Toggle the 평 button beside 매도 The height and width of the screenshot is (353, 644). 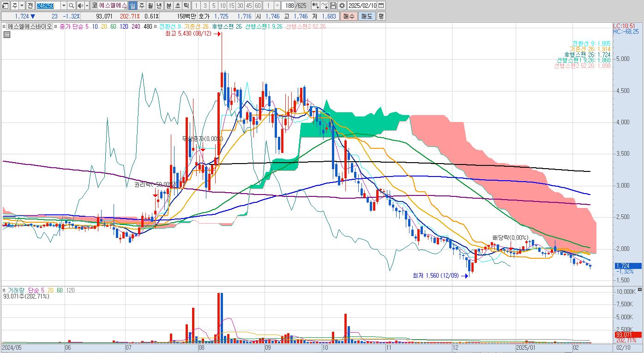(381, 16)
